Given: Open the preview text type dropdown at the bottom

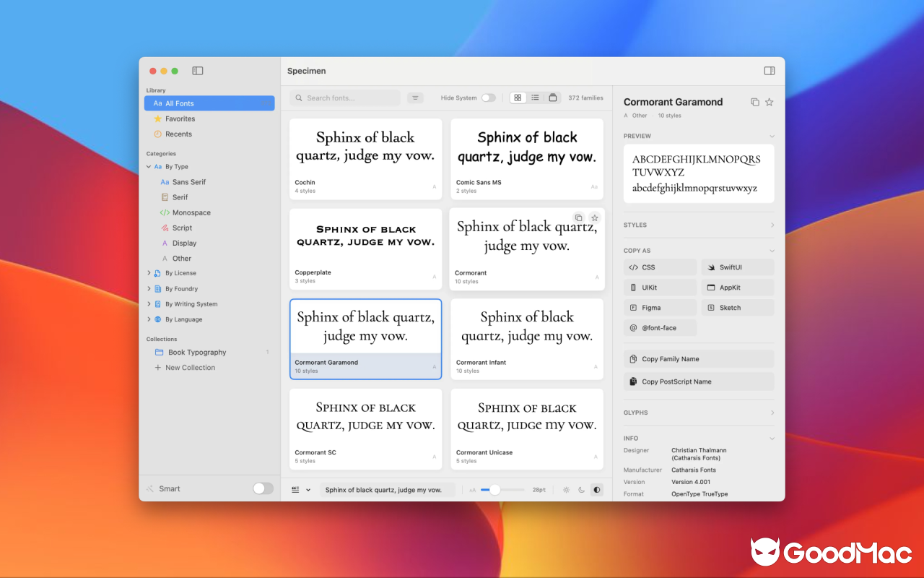Looking at the screenshot, I should coord(301,489).
